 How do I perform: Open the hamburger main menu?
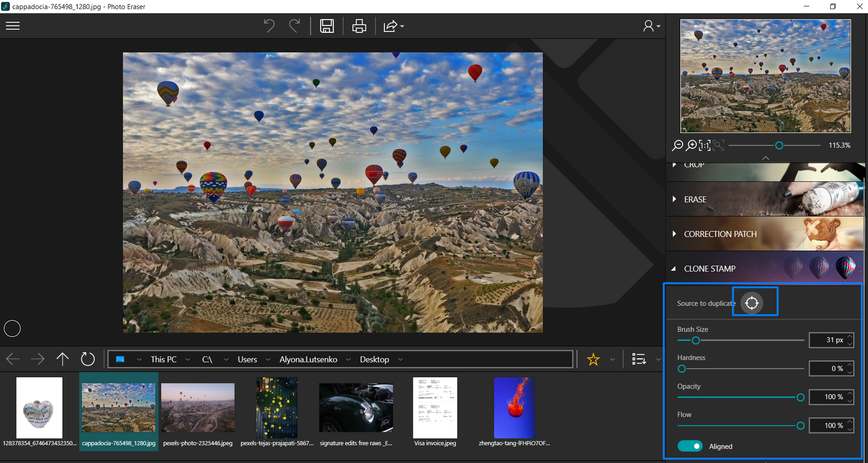point(13,26)
